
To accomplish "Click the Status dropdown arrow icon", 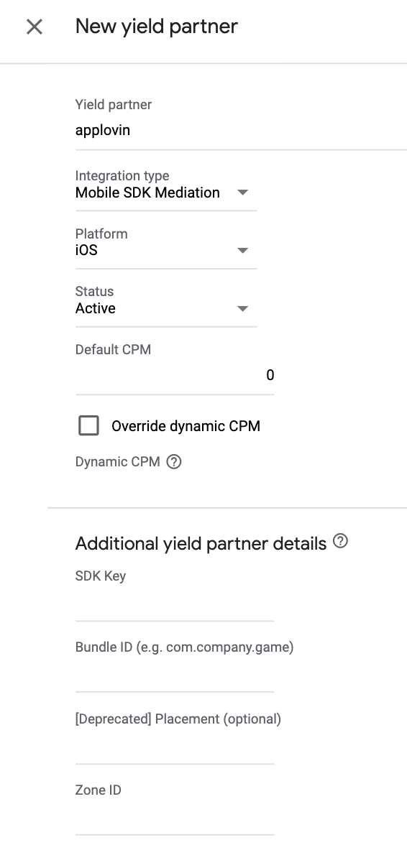I will [243, 309].
